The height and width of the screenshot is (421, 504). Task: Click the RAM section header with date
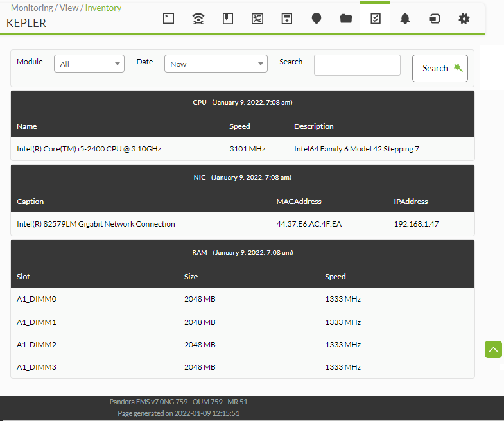coord(243,253)
